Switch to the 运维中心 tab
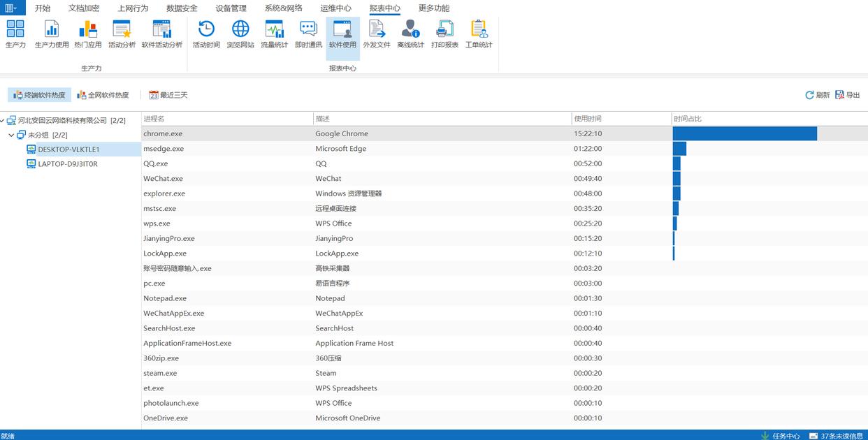Screen dimensions: 868x440 click(335, 8)
